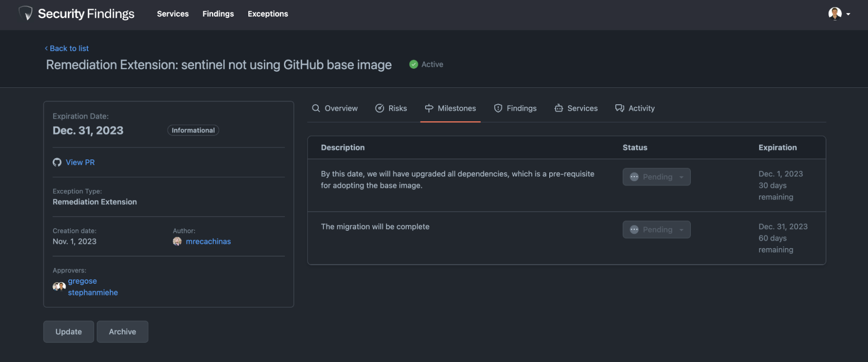Click the Risks tab gauge icon
Viewport: 868px width, 362px height.
380,108
